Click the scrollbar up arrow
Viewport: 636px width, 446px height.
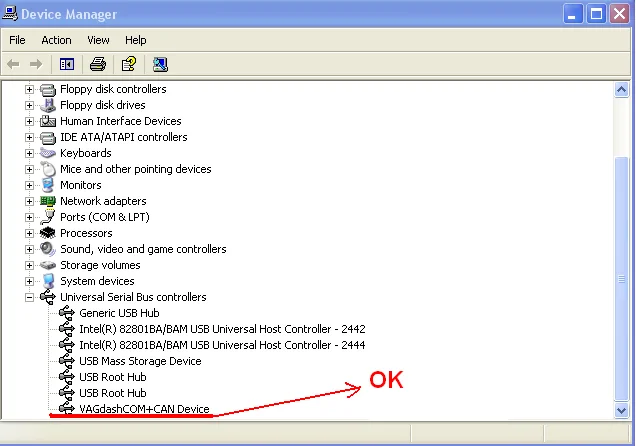pyautogui.click(x=621, y=89)
